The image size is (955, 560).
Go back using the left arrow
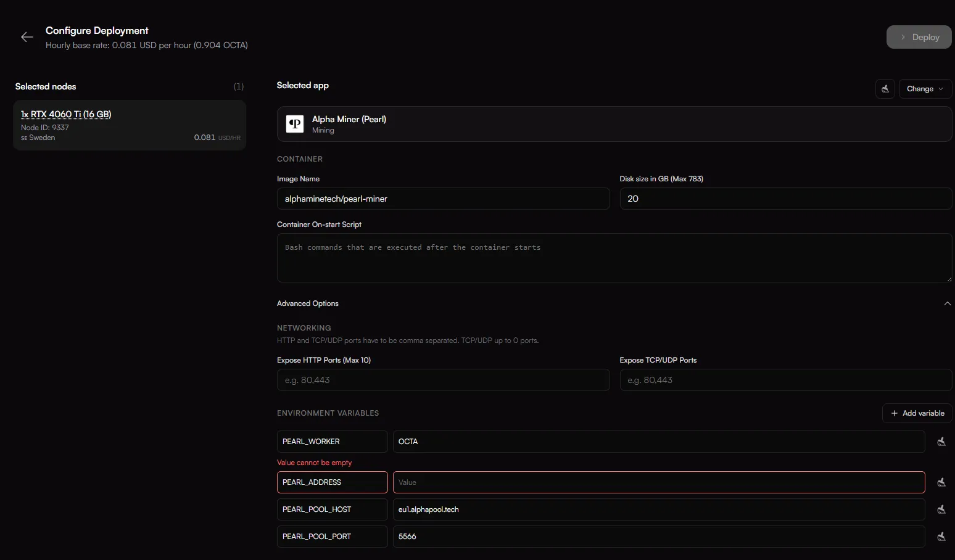click(x=27, y=37)
